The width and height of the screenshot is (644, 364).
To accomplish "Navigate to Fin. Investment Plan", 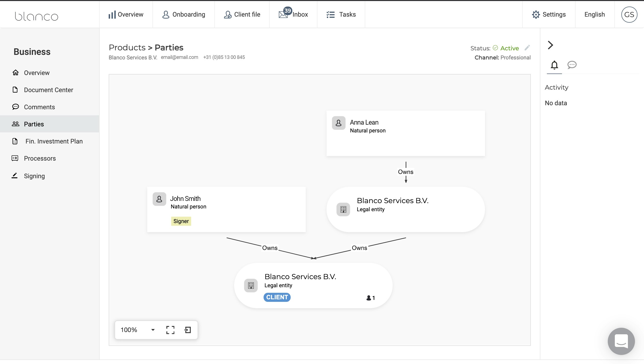I will (x=54, y=141).
